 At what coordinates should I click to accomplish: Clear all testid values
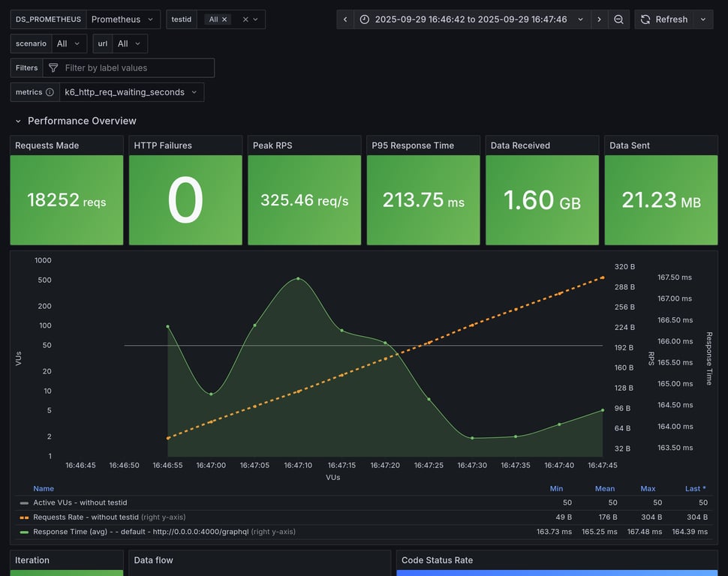(245, 19)
